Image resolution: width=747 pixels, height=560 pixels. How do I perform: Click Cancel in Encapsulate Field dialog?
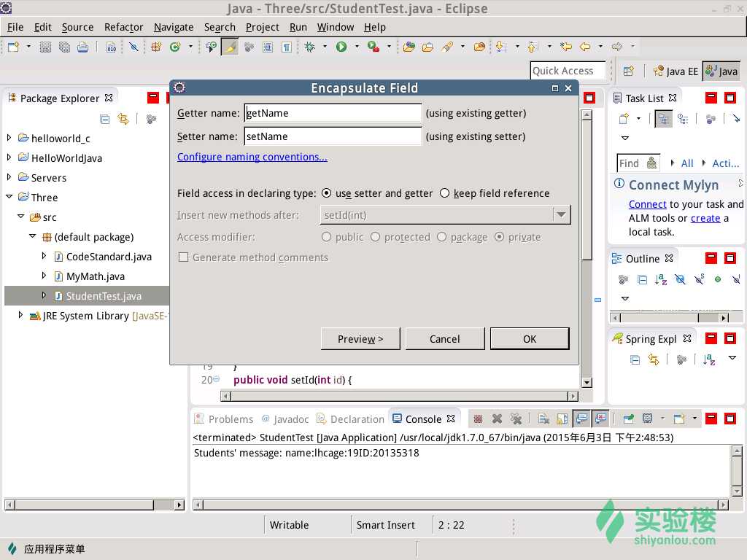coord(444,339)
